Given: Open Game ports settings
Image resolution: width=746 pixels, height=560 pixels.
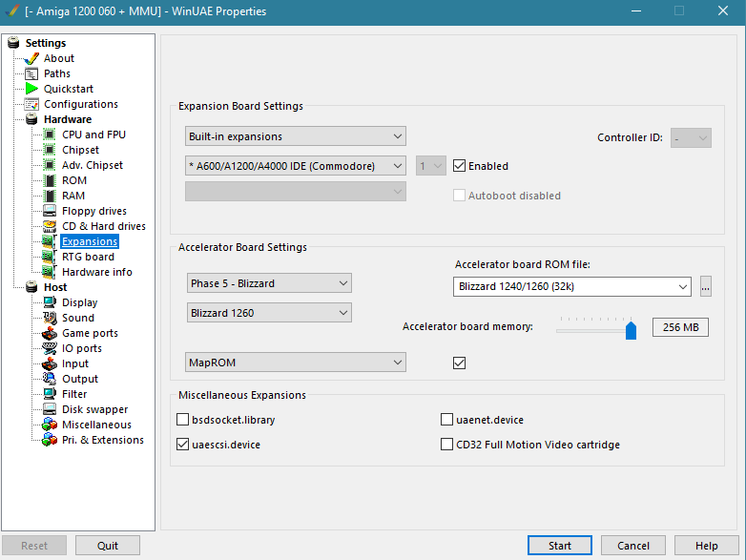Looking at the screenshot, I should click(x=90, y=333).
